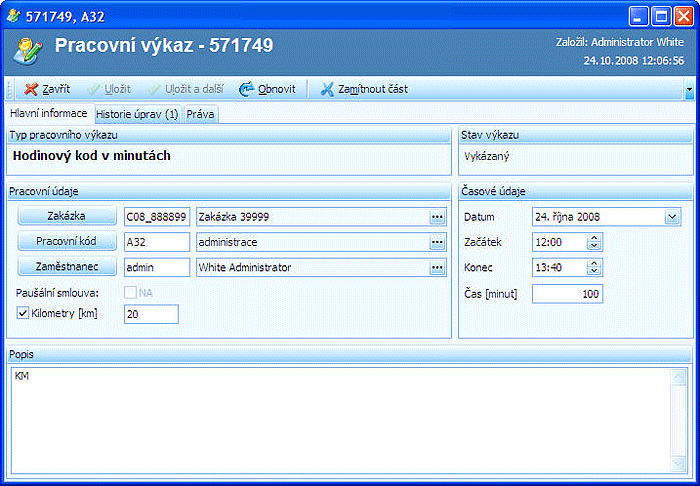Image resolution: width=700 pixels, height=486 pixels.
Task: Click the Zavřít toolbar icon
Action: coord(32,89)
